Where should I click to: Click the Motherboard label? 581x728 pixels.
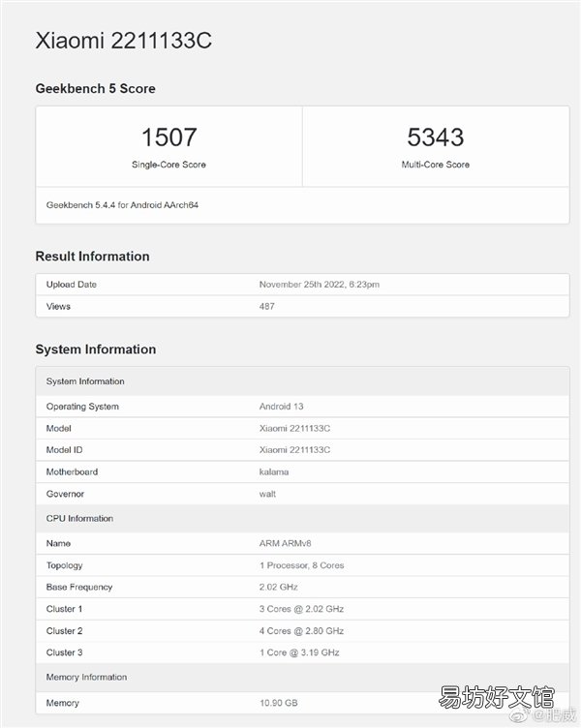72,471
